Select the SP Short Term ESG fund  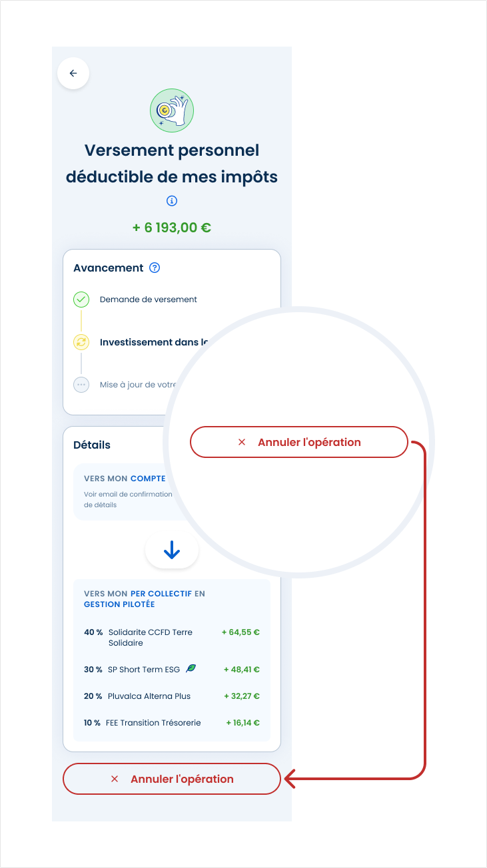[145, 670]
